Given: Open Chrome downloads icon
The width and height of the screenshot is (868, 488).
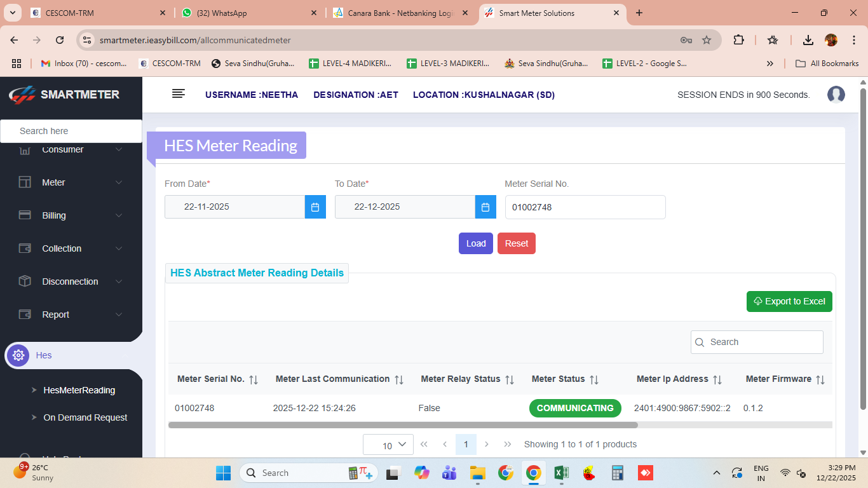Looking at the screenshot, I should click(x=808, y=40).
